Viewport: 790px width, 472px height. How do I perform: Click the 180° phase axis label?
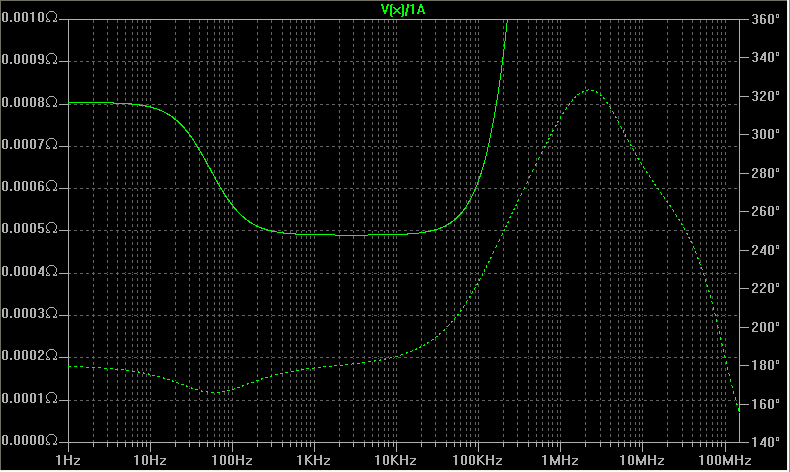click(x=766, y=365)
